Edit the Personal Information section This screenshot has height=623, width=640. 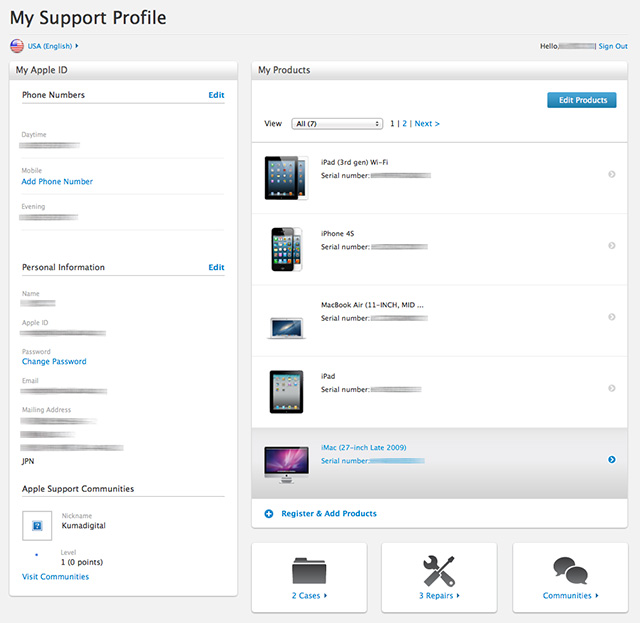pos(216,268)
